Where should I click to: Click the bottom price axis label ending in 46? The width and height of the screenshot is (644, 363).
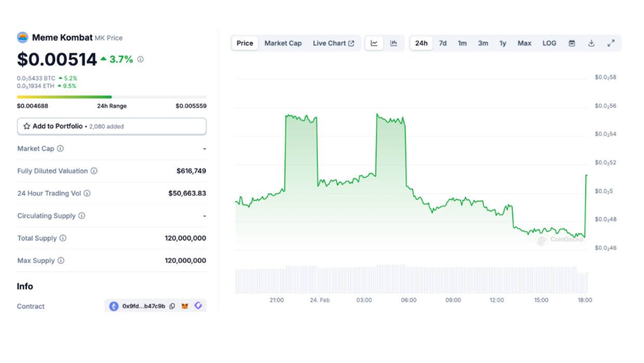606,248
